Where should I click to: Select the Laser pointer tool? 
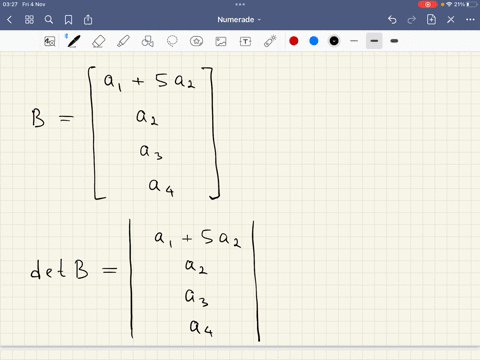[x=270, y=41]
